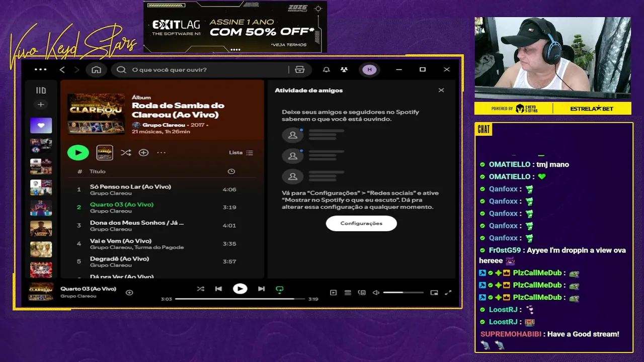Open Connect to a device
This screenshot has height=362, width=644.
point(362,293)
